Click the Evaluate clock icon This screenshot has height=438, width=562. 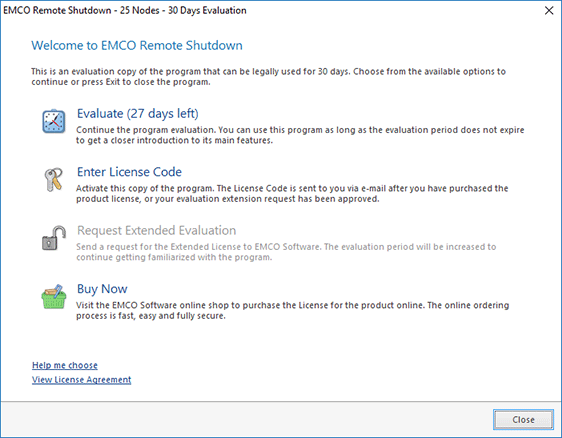coord(54,122)
